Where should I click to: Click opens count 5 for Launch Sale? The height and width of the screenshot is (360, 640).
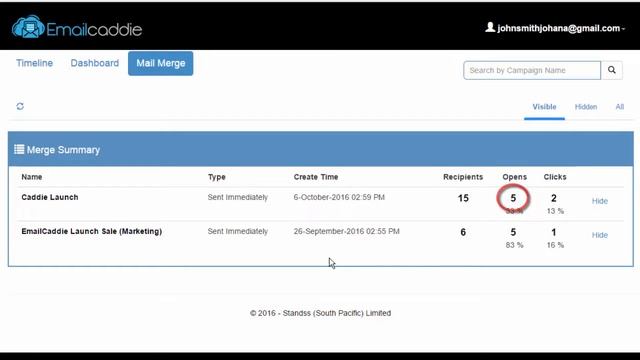[x=513, y=232]
